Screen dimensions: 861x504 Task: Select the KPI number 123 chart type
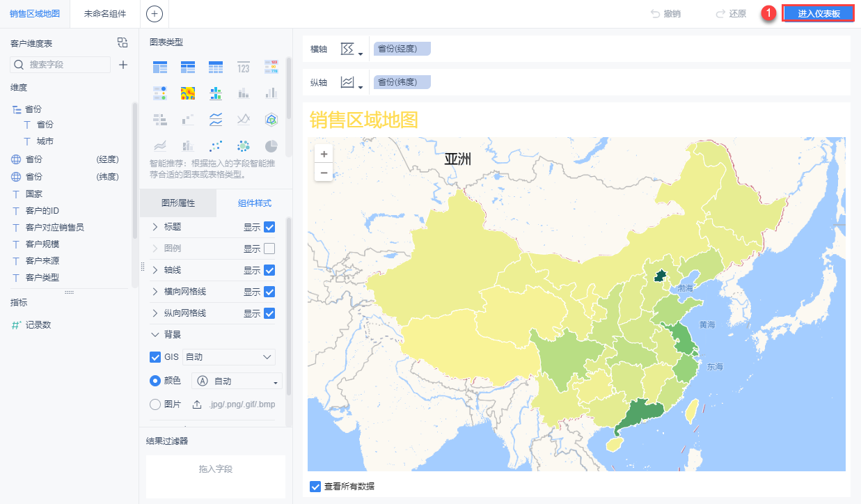click(x=243, y=68)
